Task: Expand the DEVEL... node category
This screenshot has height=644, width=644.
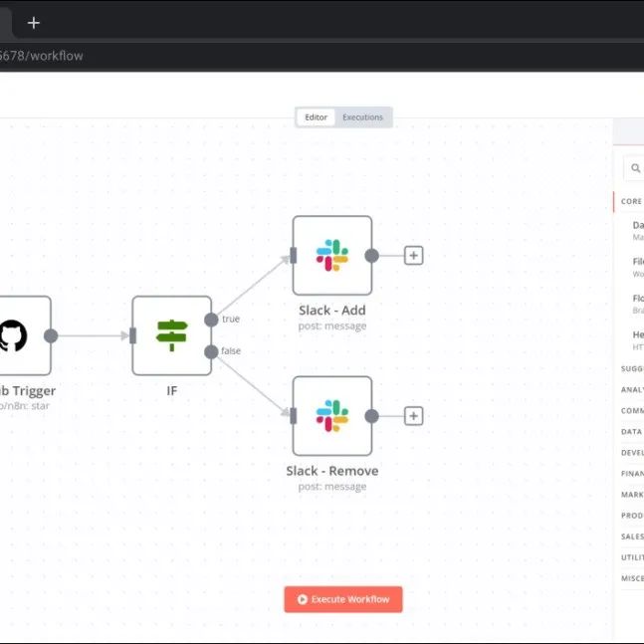Action: (x=632, y=453)
